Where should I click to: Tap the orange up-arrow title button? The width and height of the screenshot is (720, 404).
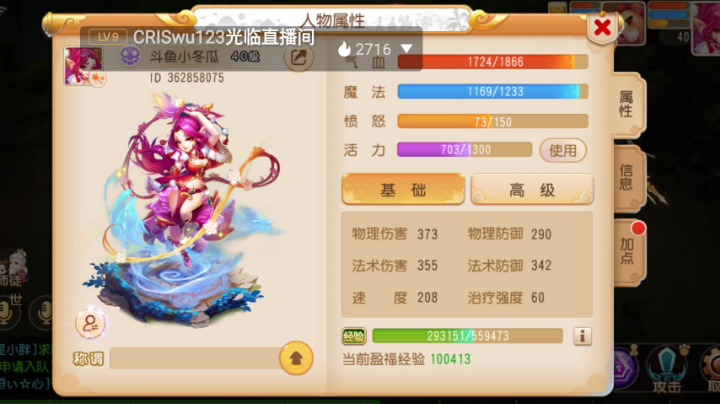click(296, 358)
